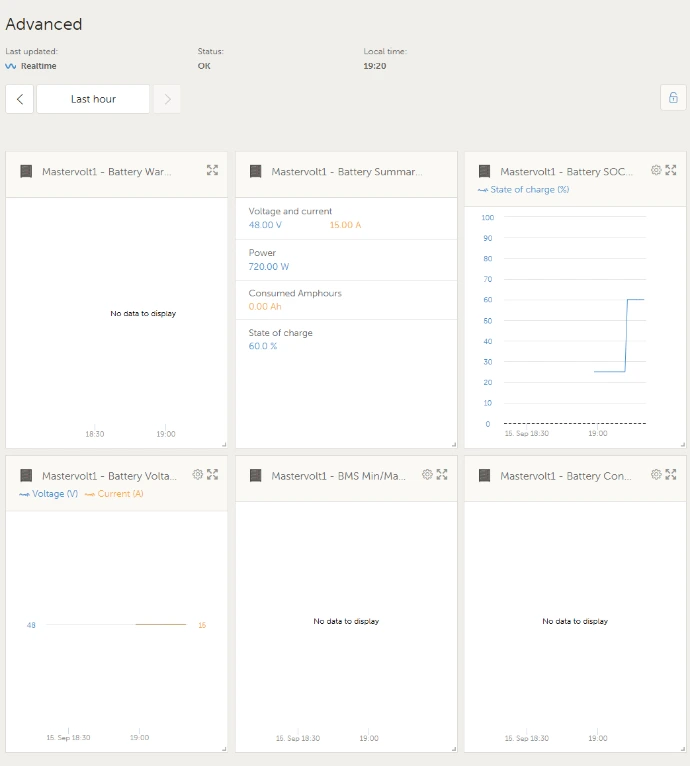Screen dimensions: 690x766
Task: Maximize the Battery SOC chart widget
Action: click(x=671, y=170)
